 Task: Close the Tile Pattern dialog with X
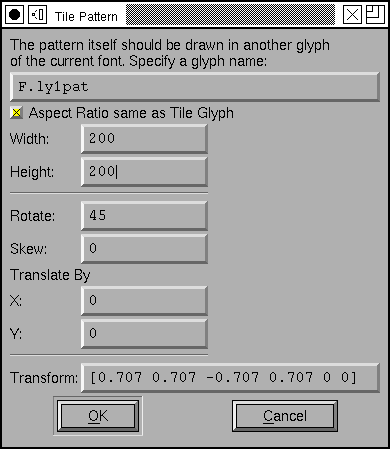tap(352, 15)
